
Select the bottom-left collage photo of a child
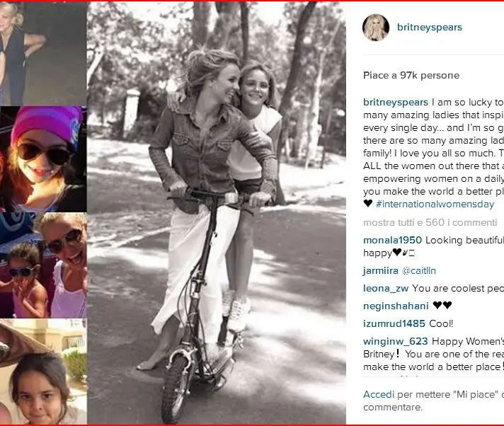point(44,372)
